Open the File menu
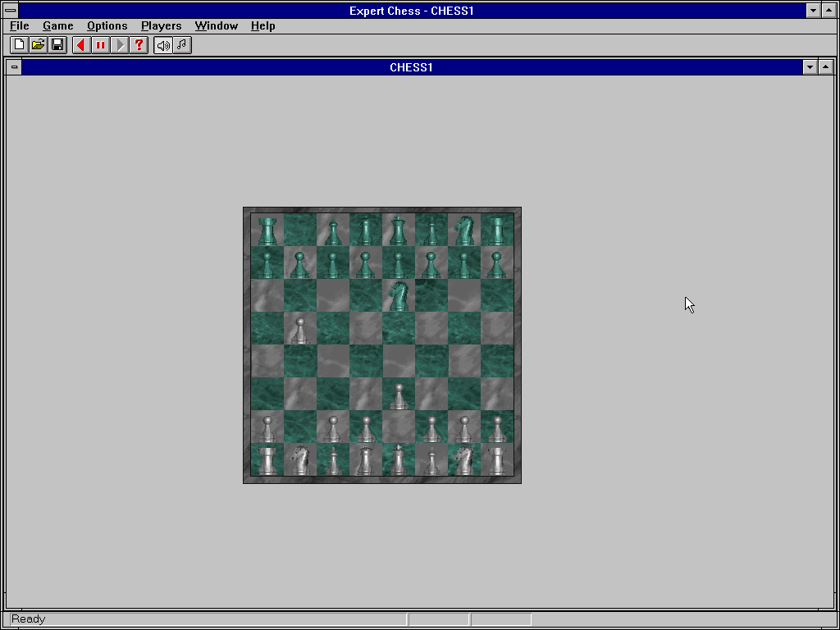 pyautogui.click(x=20, y=25)
